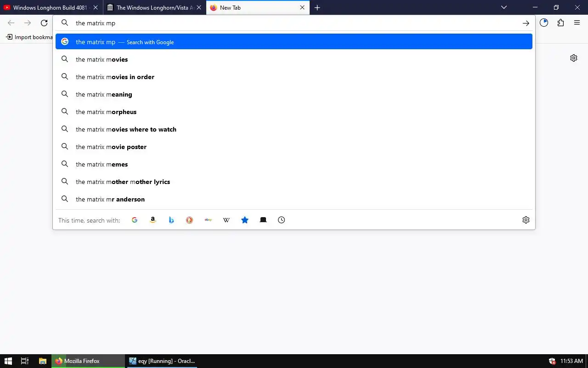Click the Import bookmarks button
The image size is (588, 368).
pyautogui.click(x=29, y=37)
